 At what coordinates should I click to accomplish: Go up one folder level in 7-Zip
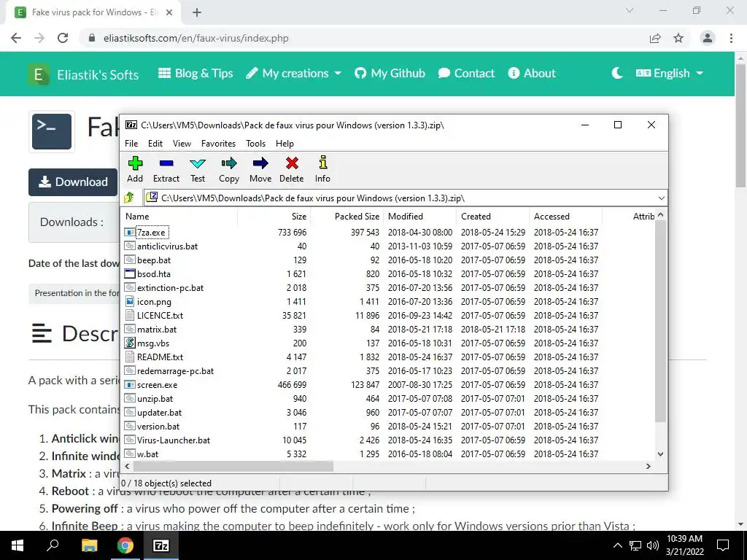pyautogui.click(x=129, y=198)
